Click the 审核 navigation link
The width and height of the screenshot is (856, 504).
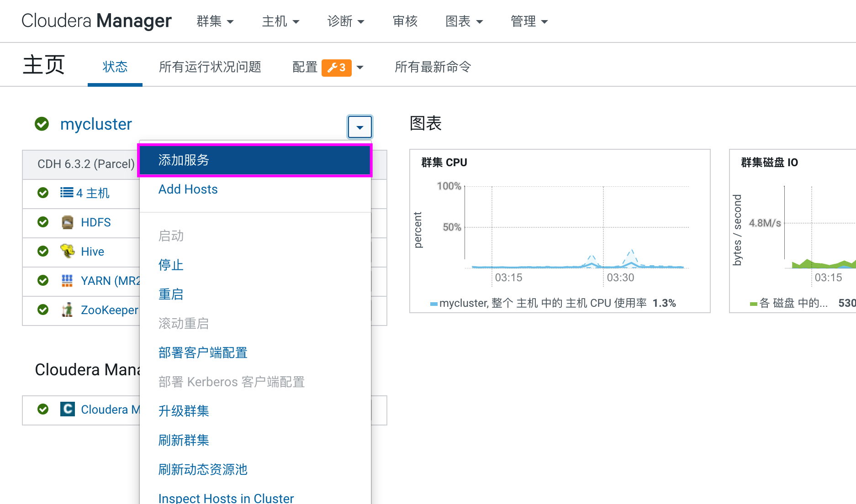(x=405, y=21)
